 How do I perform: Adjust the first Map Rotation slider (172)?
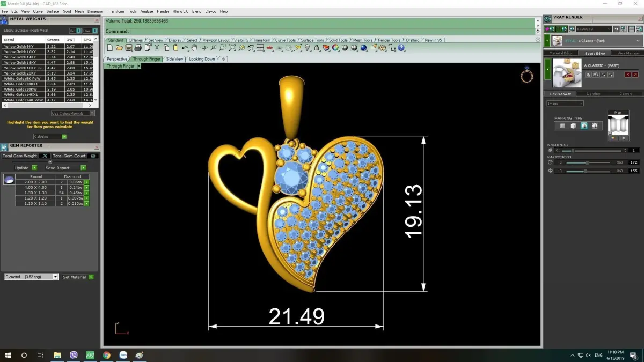pyautogui.click(x=588, y=162)
